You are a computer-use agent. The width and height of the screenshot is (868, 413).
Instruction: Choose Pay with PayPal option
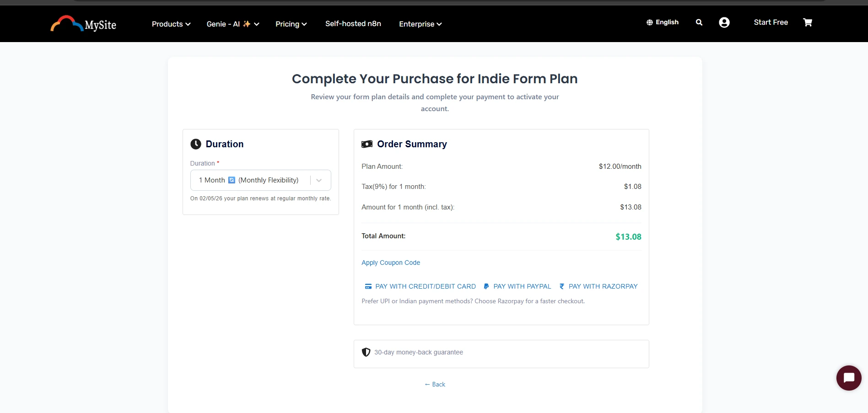pyautogui.click(x=518, y=286)
